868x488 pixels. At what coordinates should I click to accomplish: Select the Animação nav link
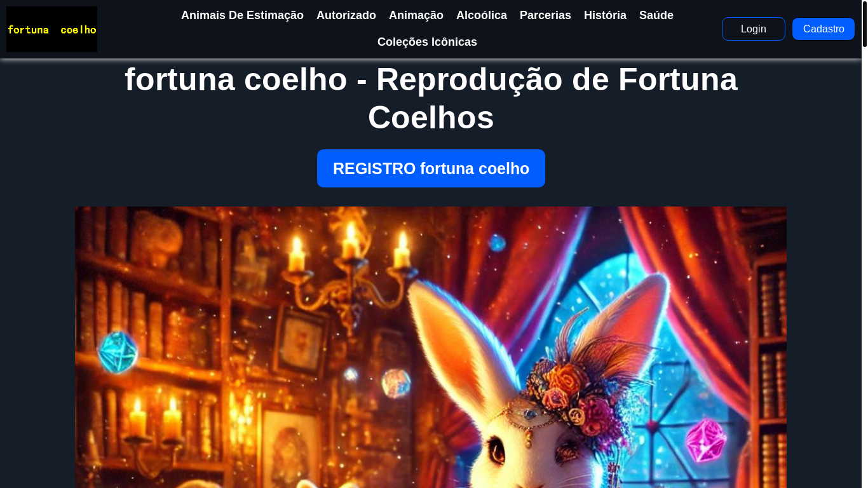pyautogui.click(x=416, y=15)
